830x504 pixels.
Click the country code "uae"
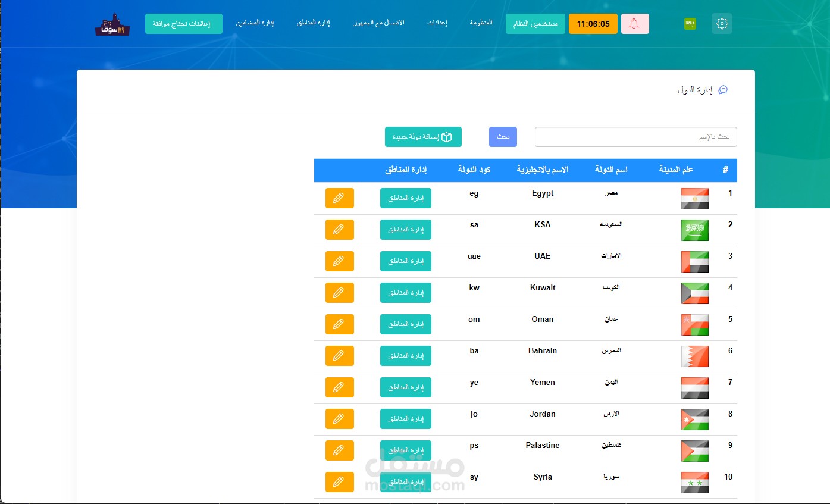(x=474, y=256)
